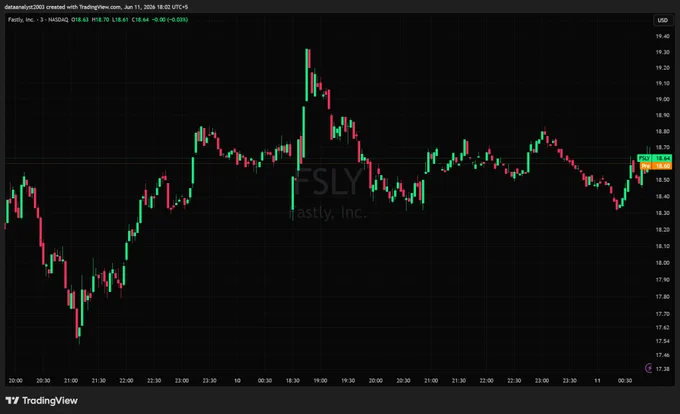Click the 17.90 price axis label
680x414 pixels.
662,280
